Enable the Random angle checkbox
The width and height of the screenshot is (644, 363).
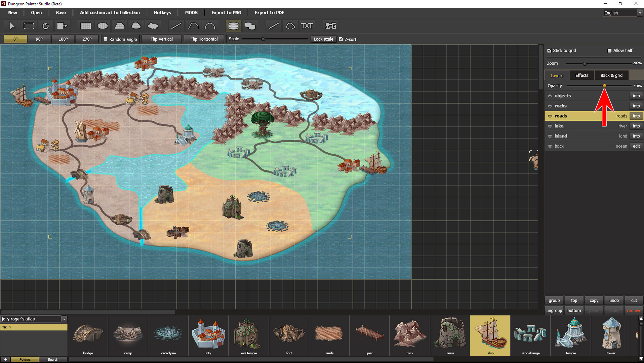(106, 39)
